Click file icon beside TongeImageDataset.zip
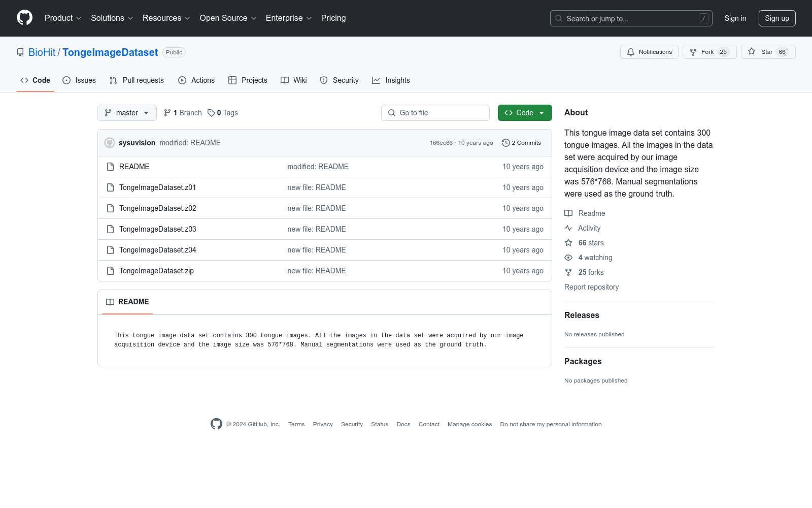The image size is (812, 508). point(110,271)
